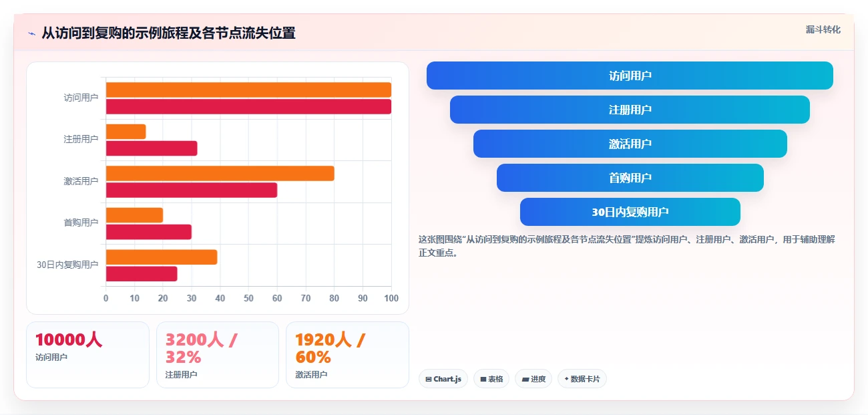Click the 注册用户 y-axis label
This screenshot has width=868, height=415.
pos(81,139)
